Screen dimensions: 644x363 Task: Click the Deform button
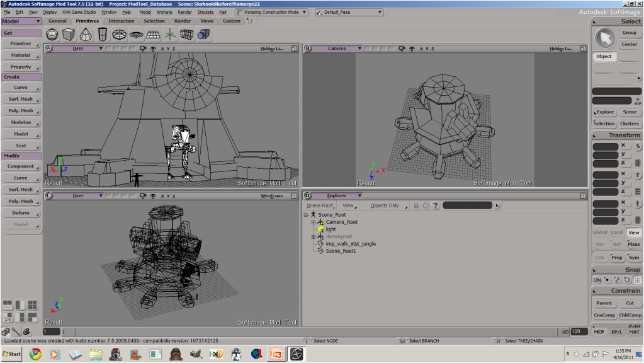coord(21,213)
